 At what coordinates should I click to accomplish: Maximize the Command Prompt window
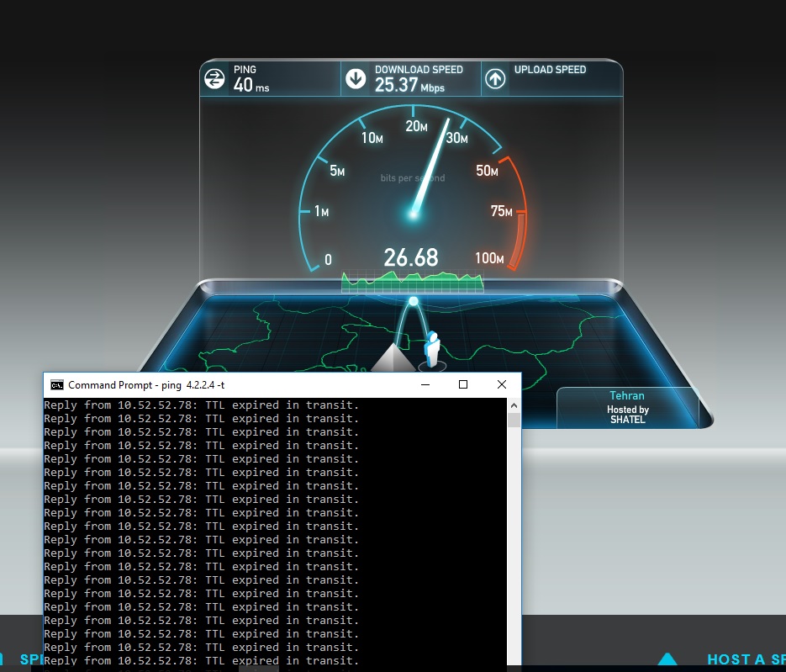463,385
